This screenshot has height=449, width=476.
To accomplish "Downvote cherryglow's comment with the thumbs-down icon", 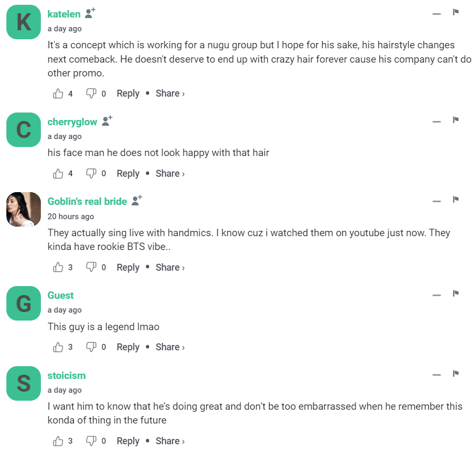I will [91, 174].
